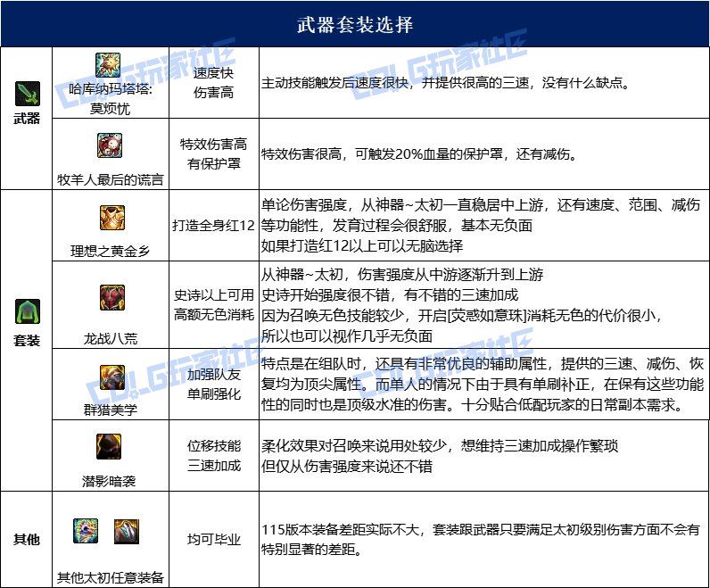Click the 特效伤害高 有保护罩 trait cell

coord(214,154)
